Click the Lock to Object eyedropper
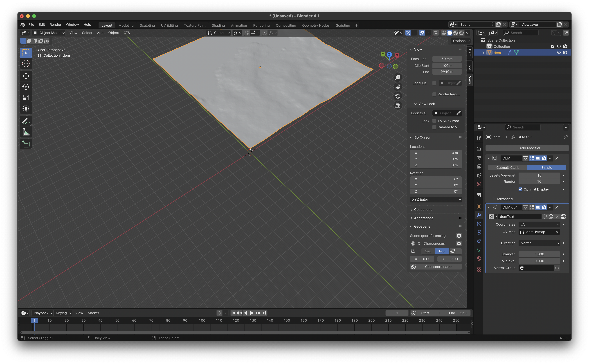The height and width of the screenshot is (364, 589). 459,113
